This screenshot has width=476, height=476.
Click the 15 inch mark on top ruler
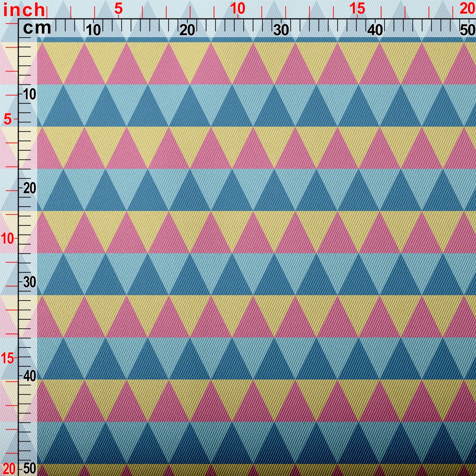357,8
